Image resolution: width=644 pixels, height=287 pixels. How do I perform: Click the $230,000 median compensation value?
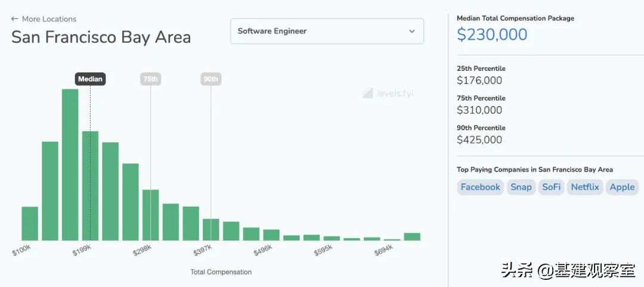tap(492, 35)
